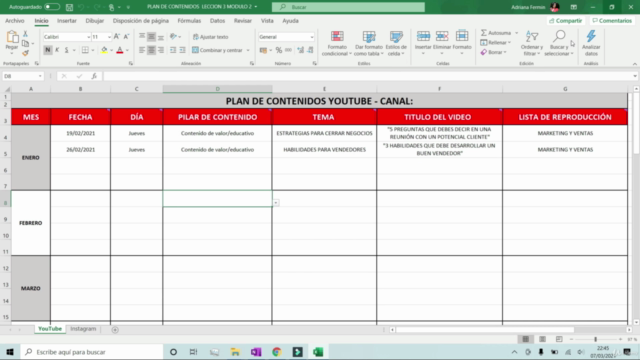This screenshot has width=640, height=360.
Task: Open the Archivo menu
Action: (x=15, y=20)
